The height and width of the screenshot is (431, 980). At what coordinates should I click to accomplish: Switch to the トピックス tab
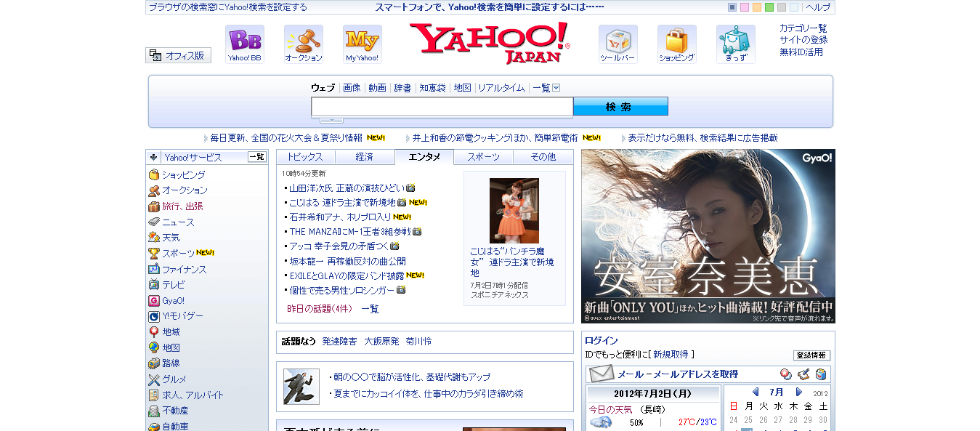coord(306,157)
